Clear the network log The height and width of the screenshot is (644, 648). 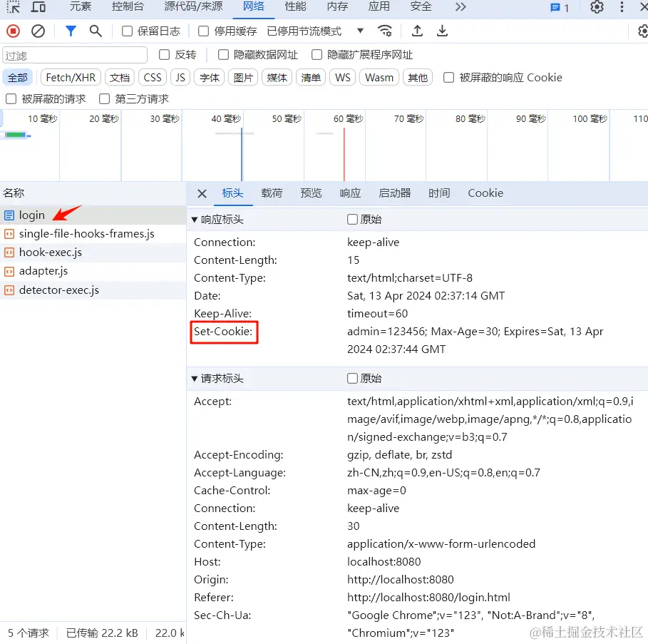[x=38, y=31]
